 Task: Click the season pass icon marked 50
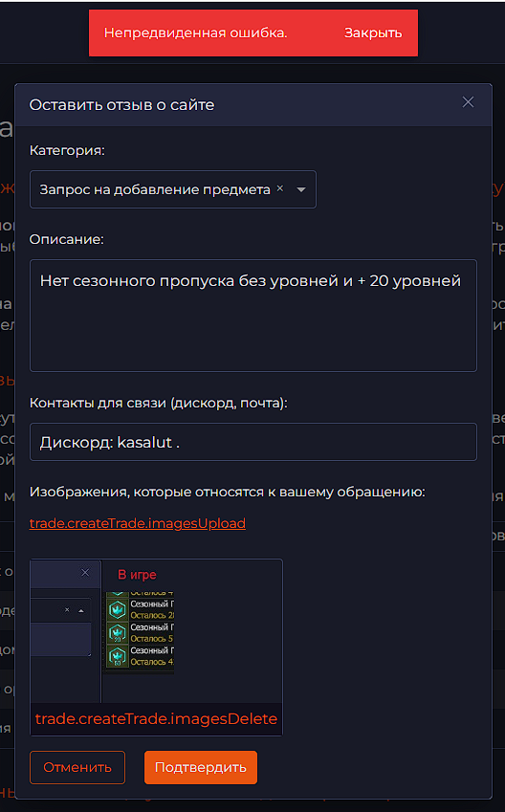[x=118, y=657]
